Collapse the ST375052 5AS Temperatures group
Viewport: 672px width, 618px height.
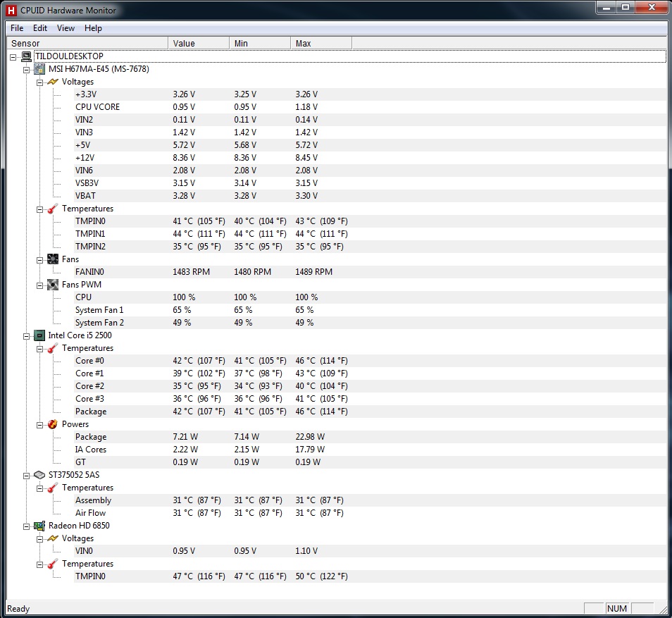tap(40, 488)
